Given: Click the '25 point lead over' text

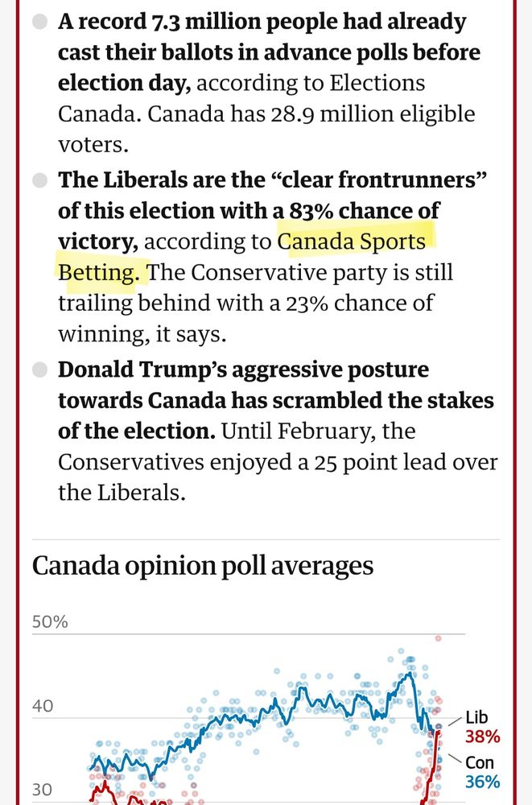Looking at the screenshot, I should click(x=406, y=462).
